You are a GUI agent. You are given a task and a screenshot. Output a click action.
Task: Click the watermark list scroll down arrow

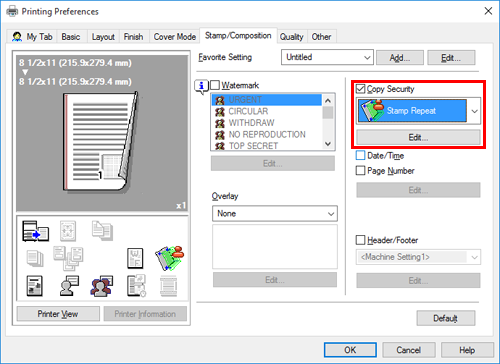[328, 144]
